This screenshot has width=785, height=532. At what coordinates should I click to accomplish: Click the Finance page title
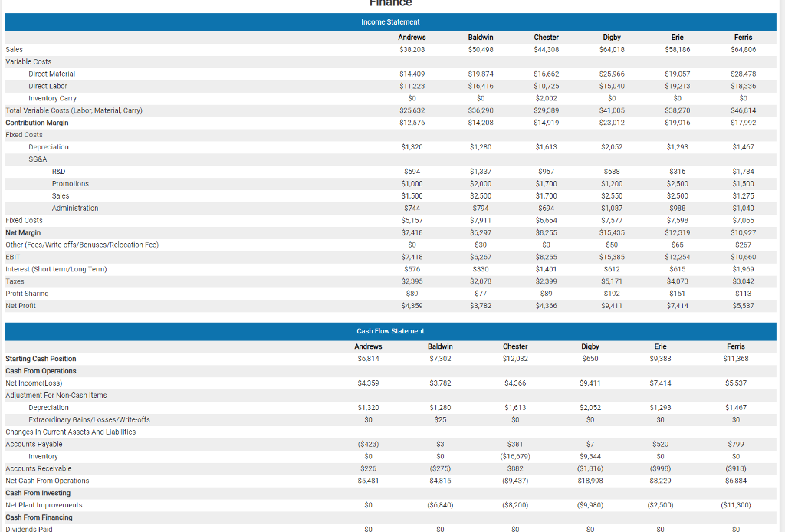click(x=390, y=4)
